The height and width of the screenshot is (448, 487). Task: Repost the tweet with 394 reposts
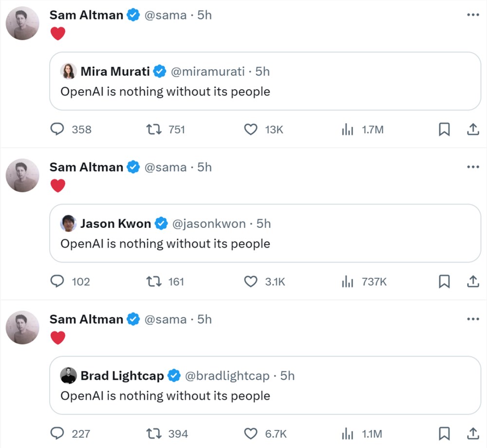[x=154, y=433]
